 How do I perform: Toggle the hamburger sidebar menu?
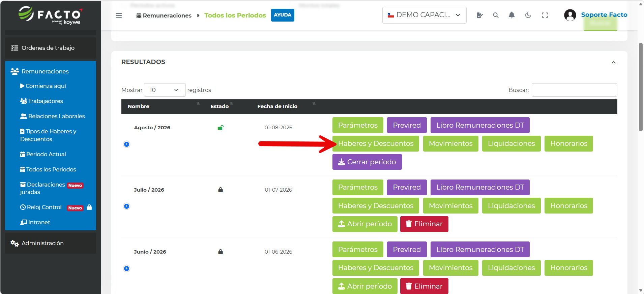tap(119, 15)
